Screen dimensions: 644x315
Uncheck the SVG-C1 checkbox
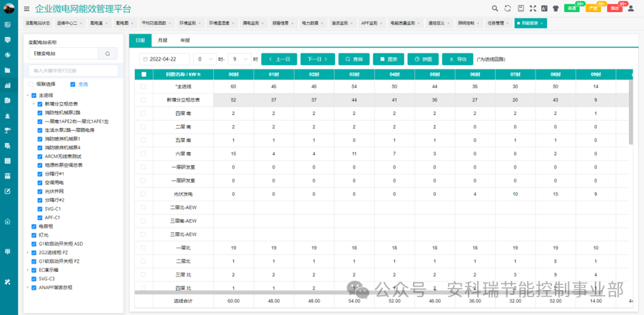(40, 209)
